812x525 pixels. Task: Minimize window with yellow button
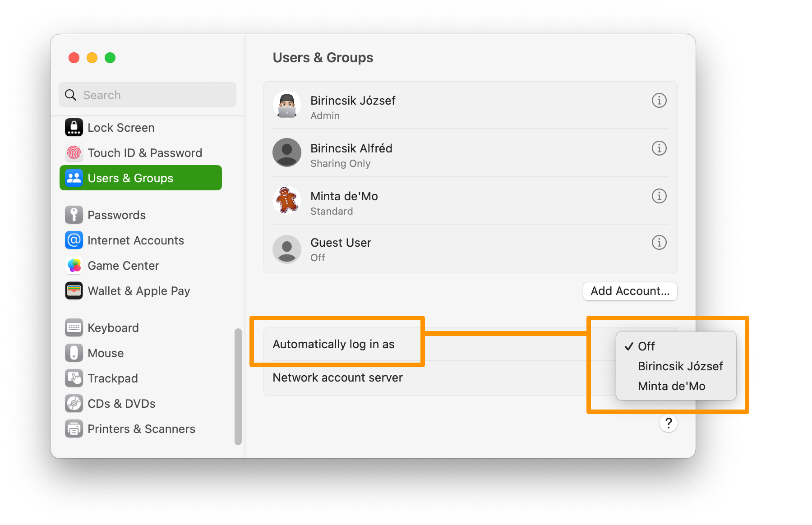pos(92,58)
